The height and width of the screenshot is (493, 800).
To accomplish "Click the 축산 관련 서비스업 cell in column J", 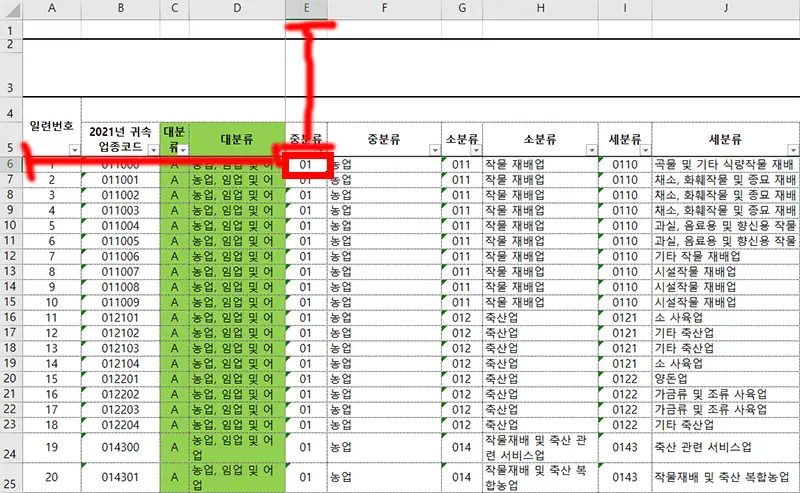I will [726, 448].
